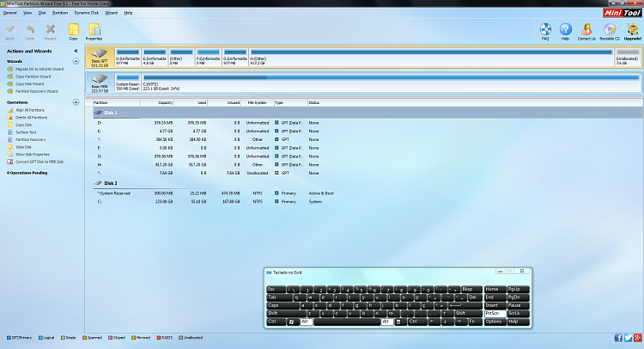Select the Basic GPT 931.51 GB disk icon
The height and width of the screenshot is (349, 644).
tap(100, 57)
